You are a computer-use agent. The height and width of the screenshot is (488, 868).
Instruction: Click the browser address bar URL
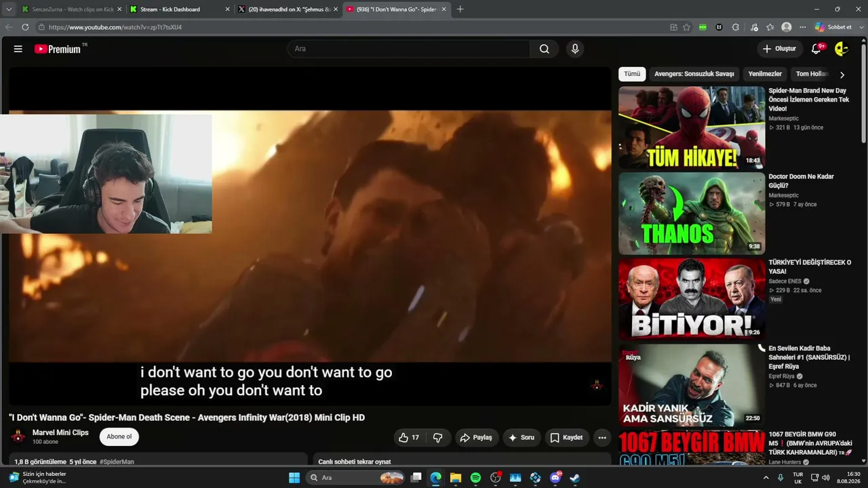click(x=115, y=27)
